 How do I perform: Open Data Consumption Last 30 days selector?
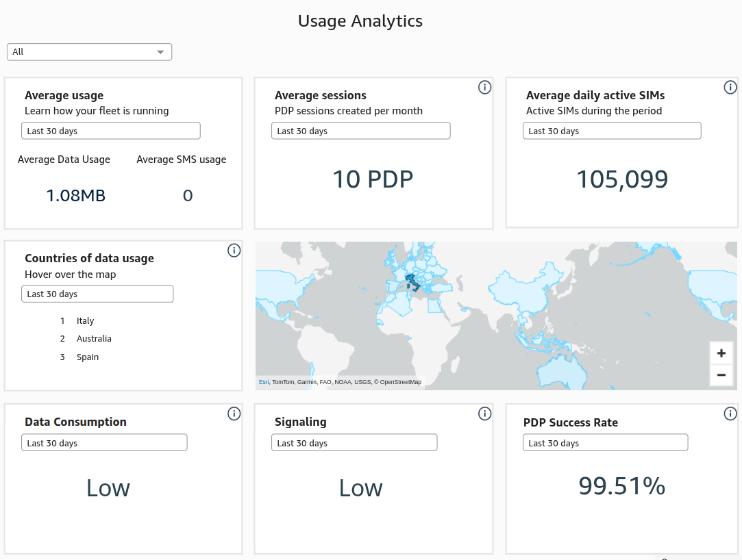[x=104, y=443]
